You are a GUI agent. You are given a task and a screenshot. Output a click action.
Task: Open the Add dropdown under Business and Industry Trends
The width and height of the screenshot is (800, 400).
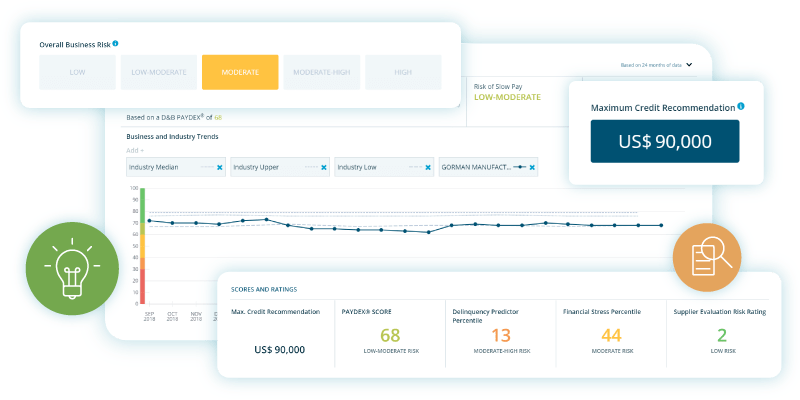click(134, 149)
